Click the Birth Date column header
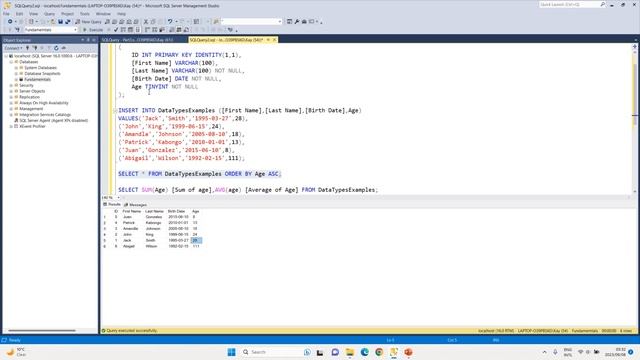Viewport: 640px width, 360px height. coord(176,211)
